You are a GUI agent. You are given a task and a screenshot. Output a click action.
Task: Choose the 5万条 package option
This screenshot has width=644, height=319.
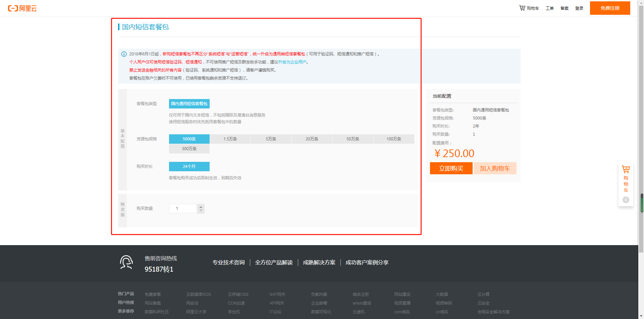(x=271, y=139)
